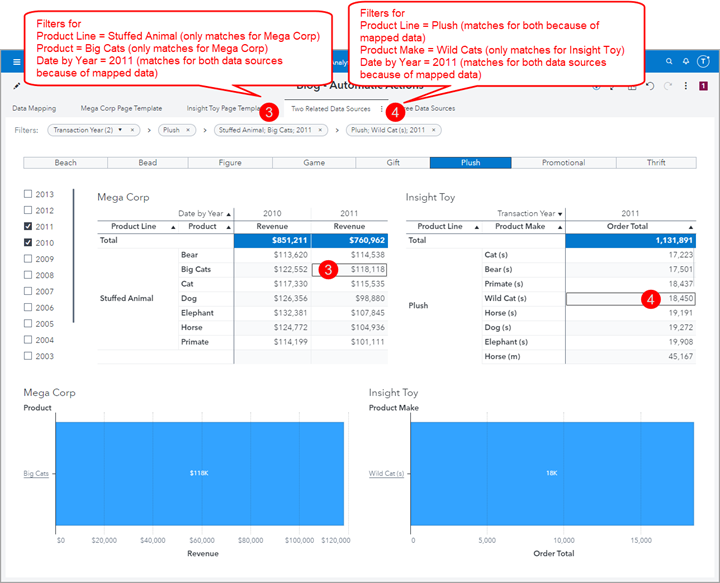Select the Plush button bar item
Screen dimensions: 720x583
tap(471, 163)
